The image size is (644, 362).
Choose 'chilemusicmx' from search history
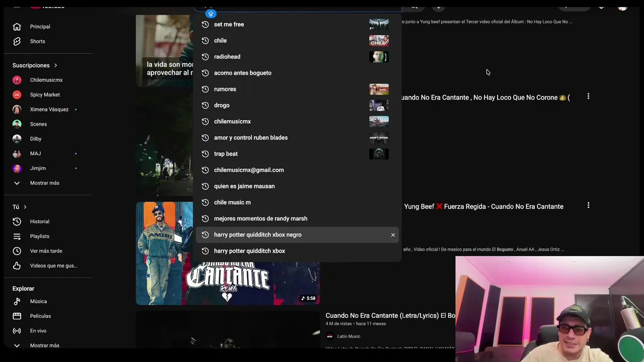pyautogui.click(x=297, y=121)
